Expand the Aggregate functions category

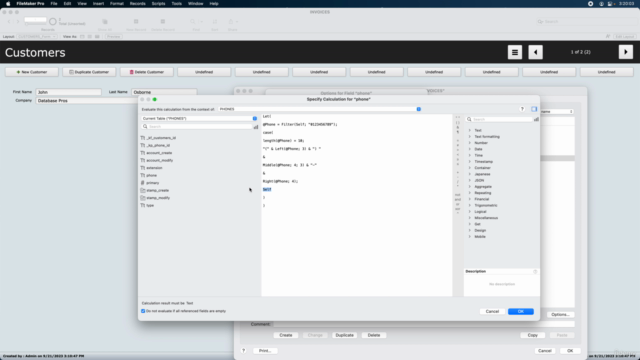pyautogui.click(x=470, y=187)
